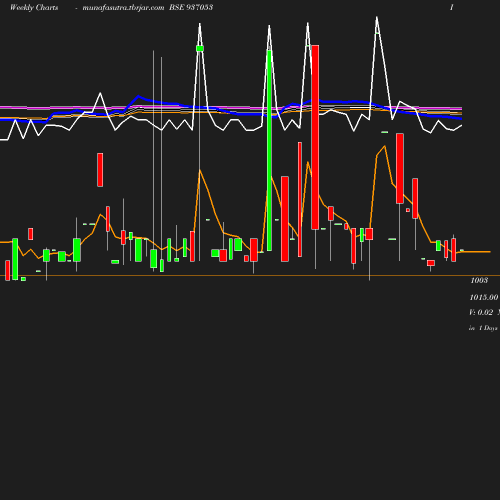This screenshot has width=500, height=500.
Task: Click the 'Weekly Charts' title text
Action: click(34, 8)
